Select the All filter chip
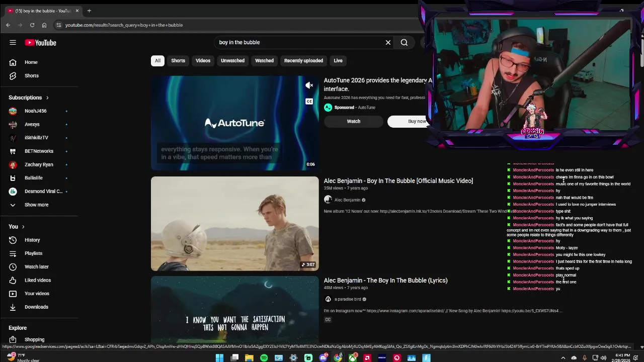 pyautogui.click(x=157, y=61)
